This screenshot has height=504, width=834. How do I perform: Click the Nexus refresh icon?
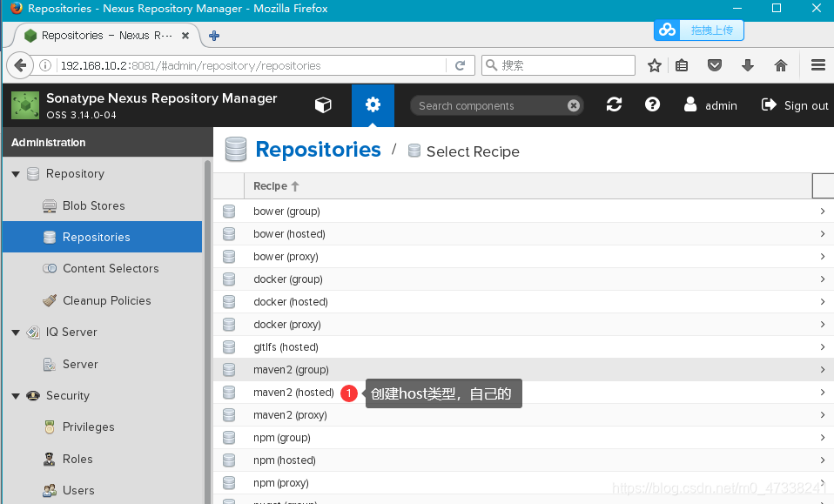614,104
